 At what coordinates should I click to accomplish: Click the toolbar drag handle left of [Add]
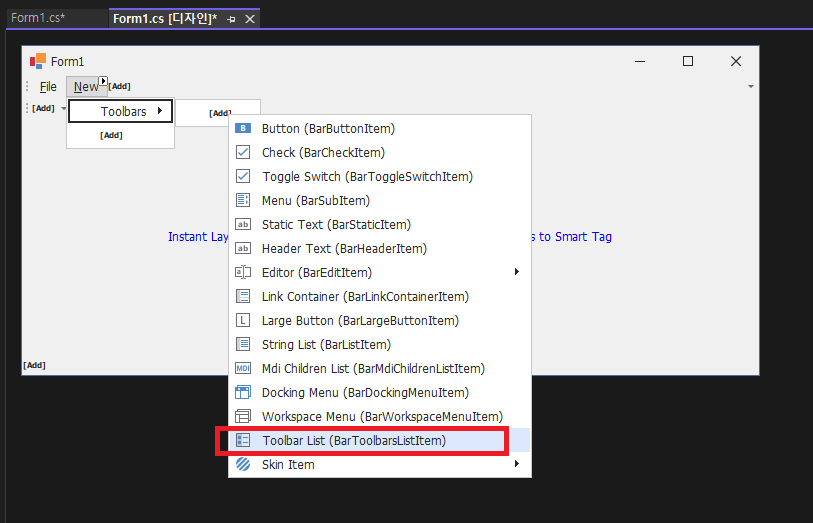(x=27, y=108)
